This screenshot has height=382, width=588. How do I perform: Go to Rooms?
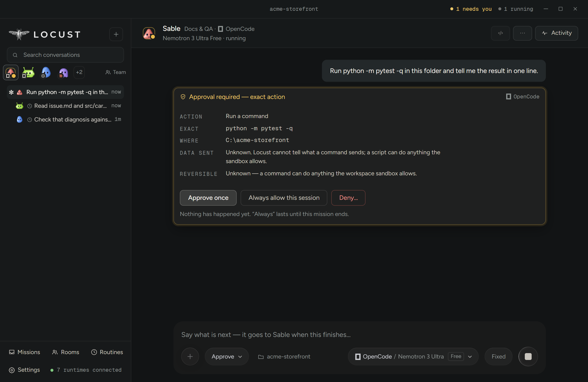[65, 352]
